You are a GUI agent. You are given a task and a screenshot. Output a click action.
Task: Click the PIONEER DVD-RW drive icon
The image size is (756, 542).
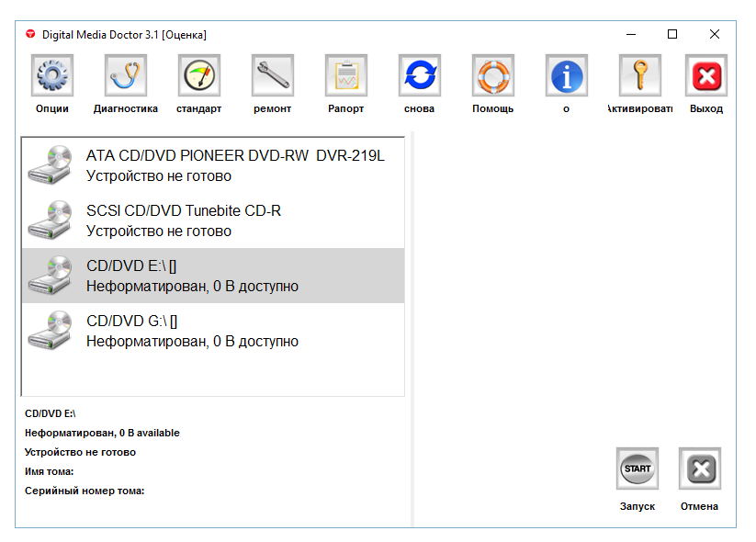(x=51, y=165)
